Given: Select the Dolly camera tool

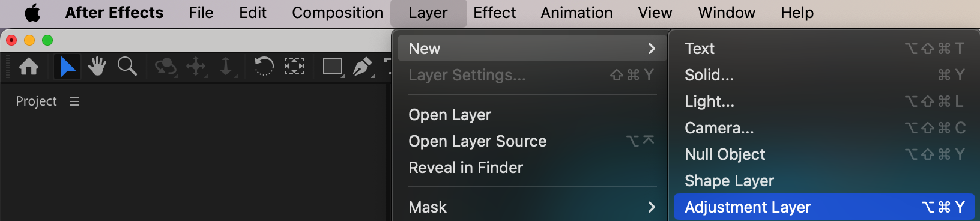Looking at the screenshot, I should point(226,67).
